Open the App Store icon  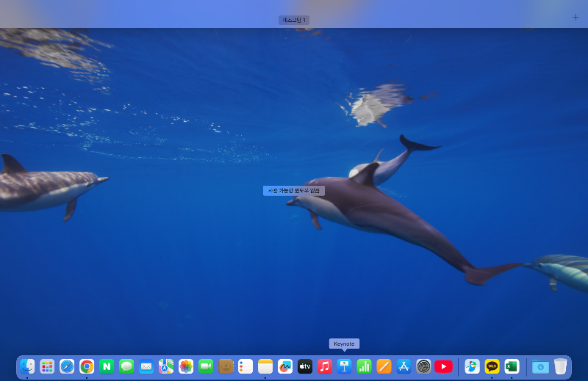point(404,366)
